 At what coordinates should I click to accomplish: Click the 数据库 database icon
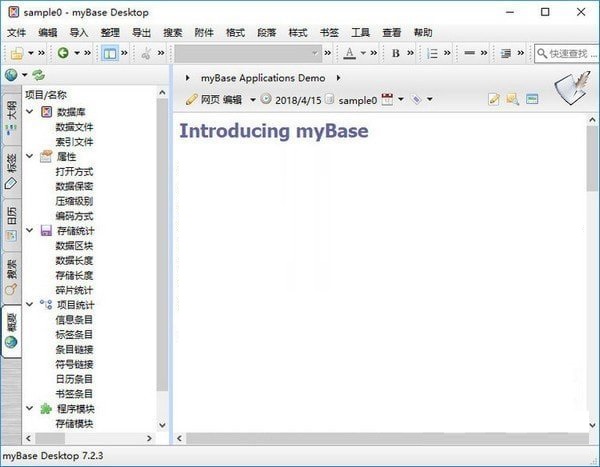[x=46, y=112]
